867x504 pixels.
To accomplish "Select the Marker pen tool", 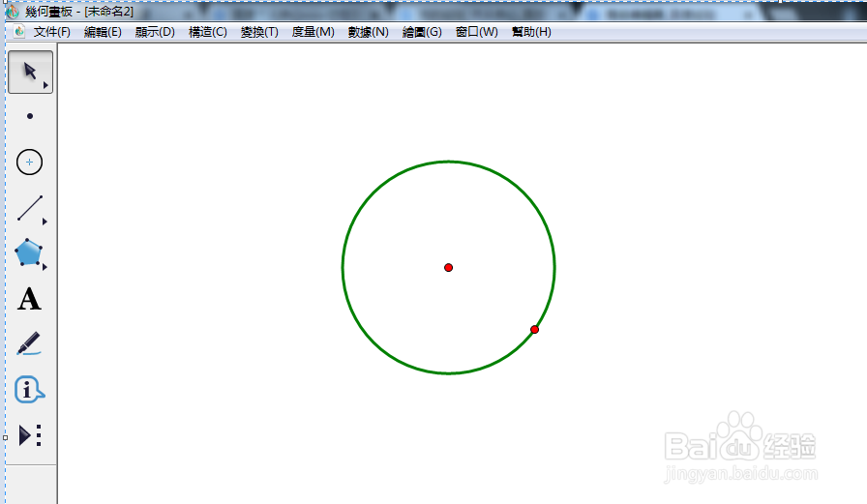I will pos(29,343).
